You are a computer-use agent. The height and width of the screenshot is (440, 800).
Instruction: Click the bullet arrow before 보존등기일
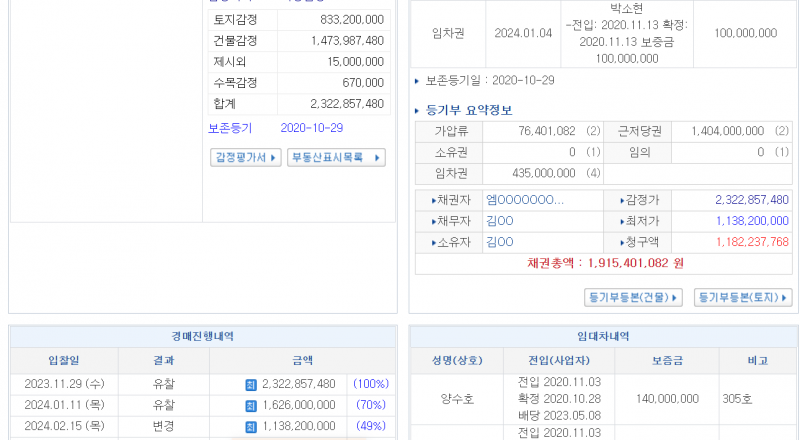[417, 81]
